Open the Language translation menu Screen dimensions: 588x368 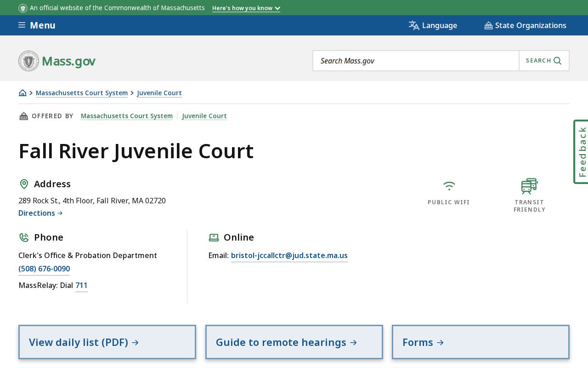click(433, 25)
